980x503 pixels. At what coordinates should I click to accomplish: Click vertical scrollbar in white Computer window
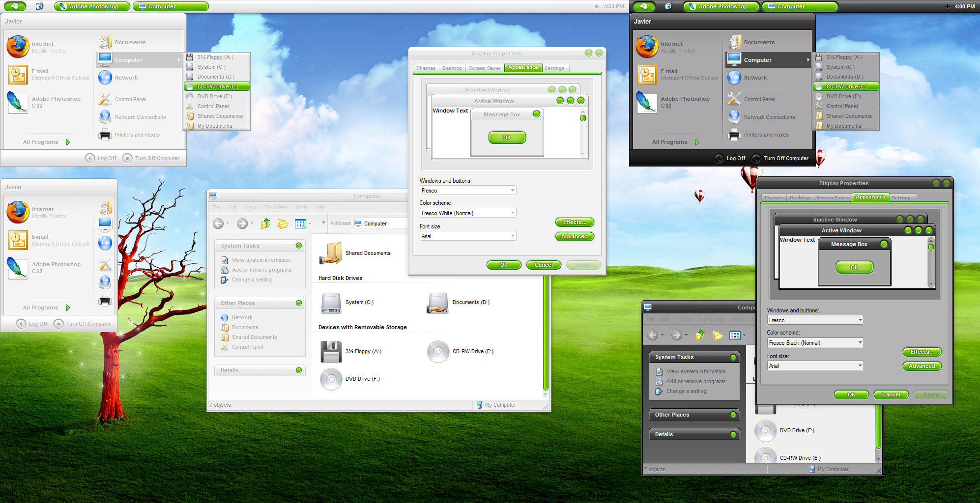[x=545, y=332]
